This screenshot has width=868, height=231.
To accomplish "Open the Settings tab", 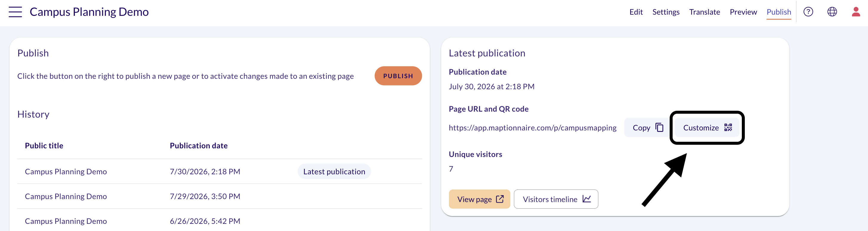I will [666, 12].
